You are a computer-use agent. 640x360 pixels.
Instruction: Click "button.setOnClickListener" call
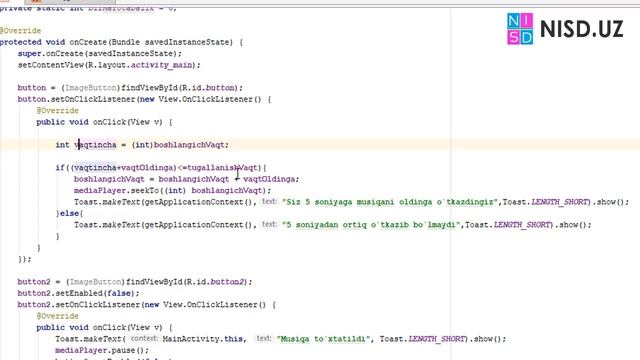coord(76,99)
